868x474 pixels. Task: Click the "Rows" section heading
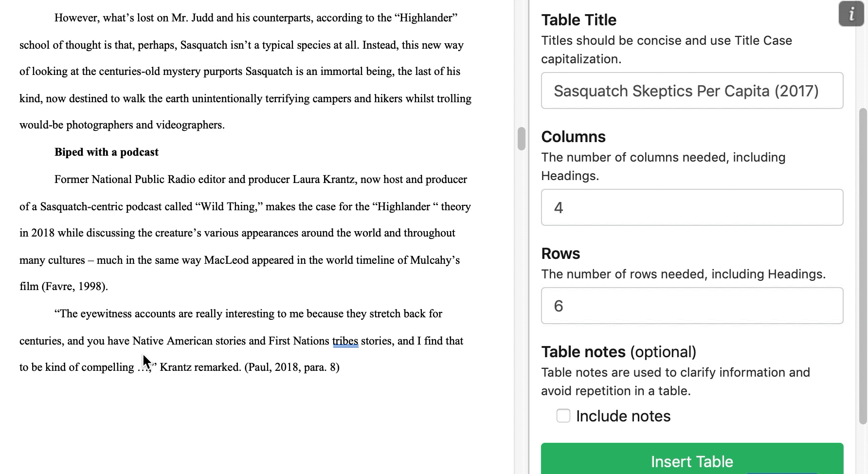point(561,254)
